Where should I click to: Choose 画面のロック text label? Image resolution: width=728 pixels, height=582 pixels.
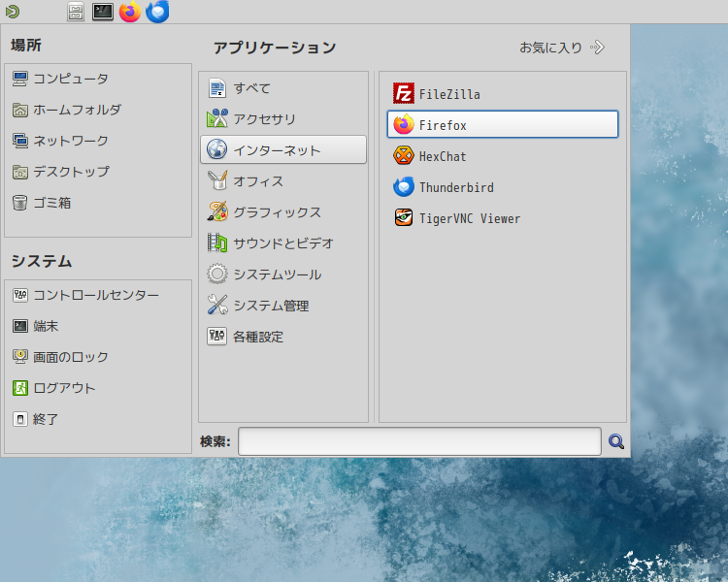[71, 357]
